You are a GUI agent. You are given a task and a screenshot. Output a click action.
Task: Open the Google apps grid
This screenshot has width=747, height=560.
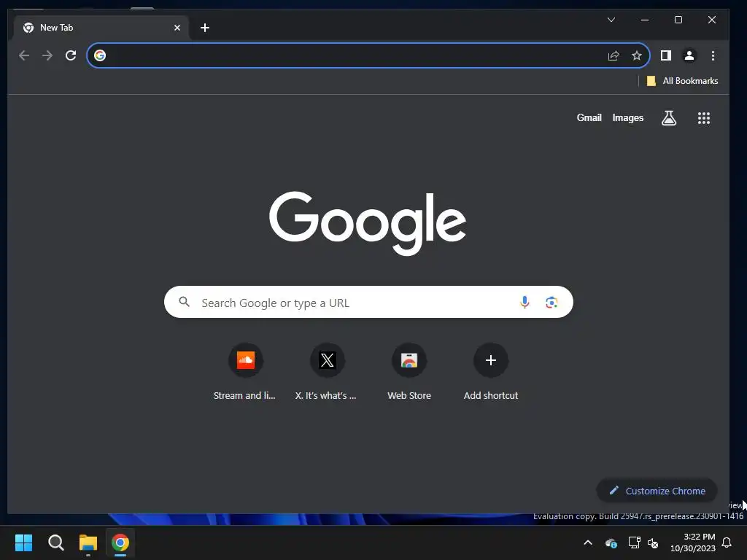pyautogui.click(x=704, y=118)
